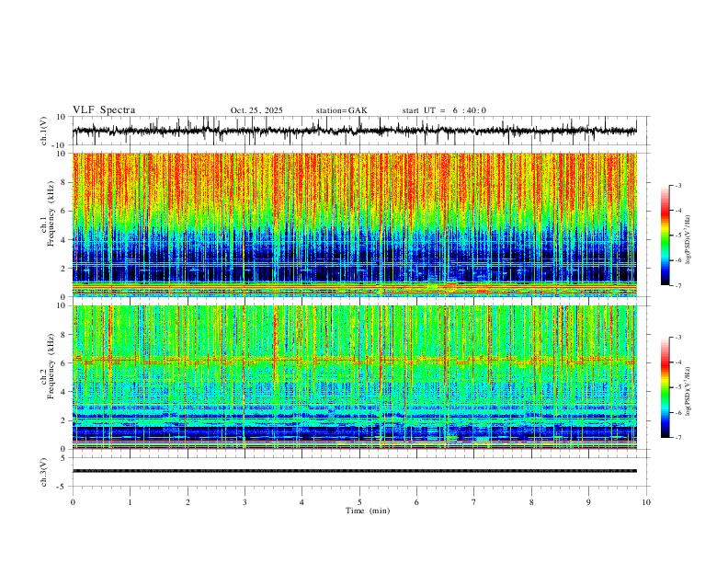Click the ch.1 spectrogram plot

(355, 224)
